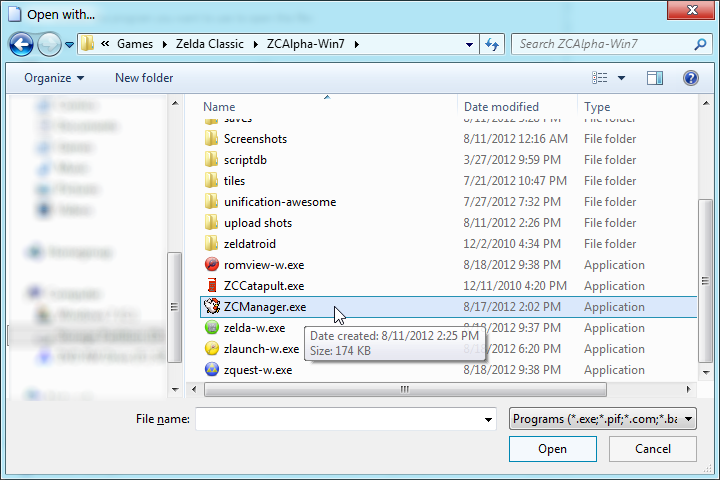Select the ZCCatapult.exe icon
The width and height of the screenshot is (720, 480).
[212, 285]
